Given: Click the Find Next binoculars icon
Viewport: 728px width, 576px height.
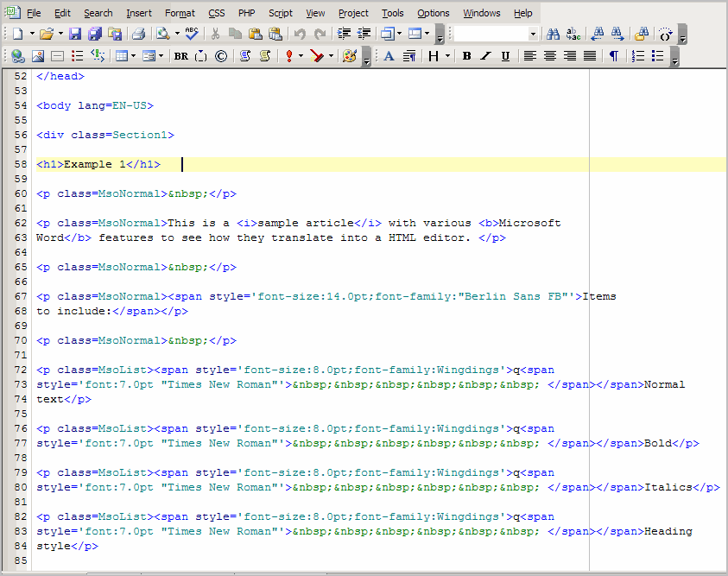Looking at the screenshot, I should 617,34.
